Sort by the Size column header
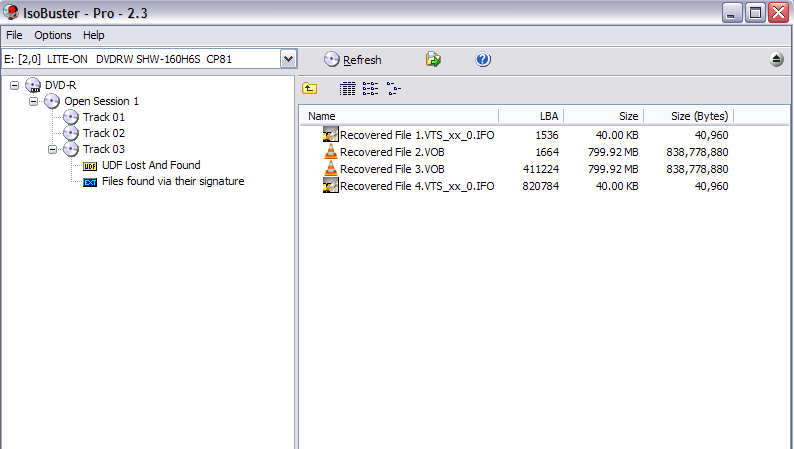The height and width of the screenshot is (449, 794). pos(604,116)
